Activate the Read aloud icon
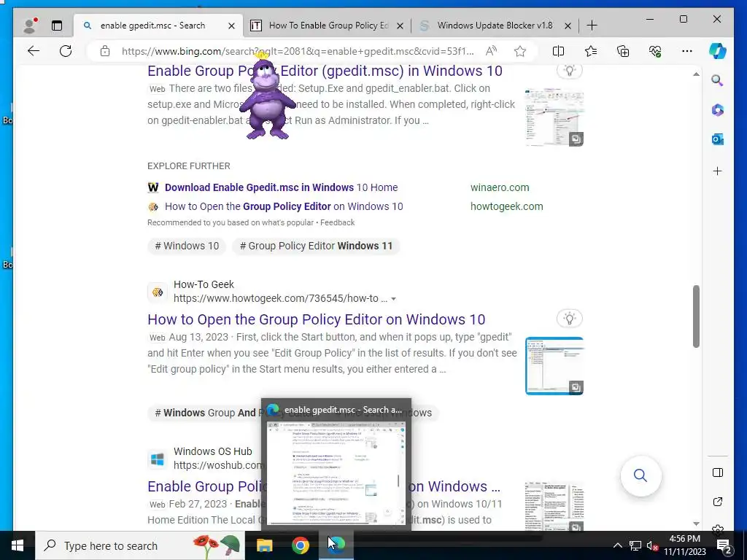The width and height of the screenshot is (747, 560). [x=491, y=51]
